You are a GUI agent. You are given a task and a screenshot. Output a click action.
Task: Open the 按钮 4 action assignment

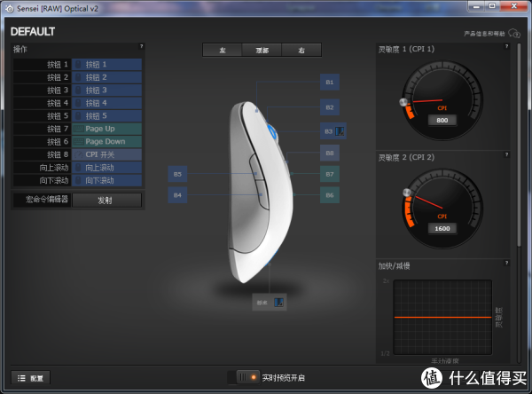(x=106, y=103)
